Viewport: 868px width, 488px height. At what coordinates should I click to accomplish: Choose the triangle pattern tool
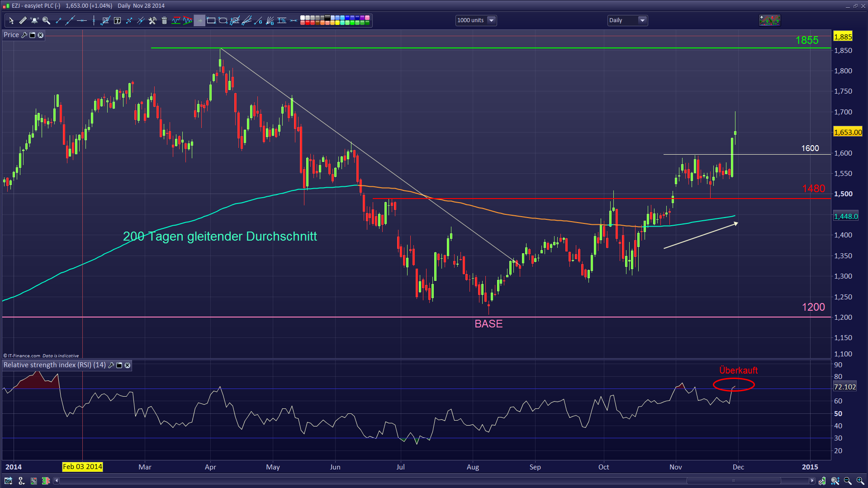point(188,20)
